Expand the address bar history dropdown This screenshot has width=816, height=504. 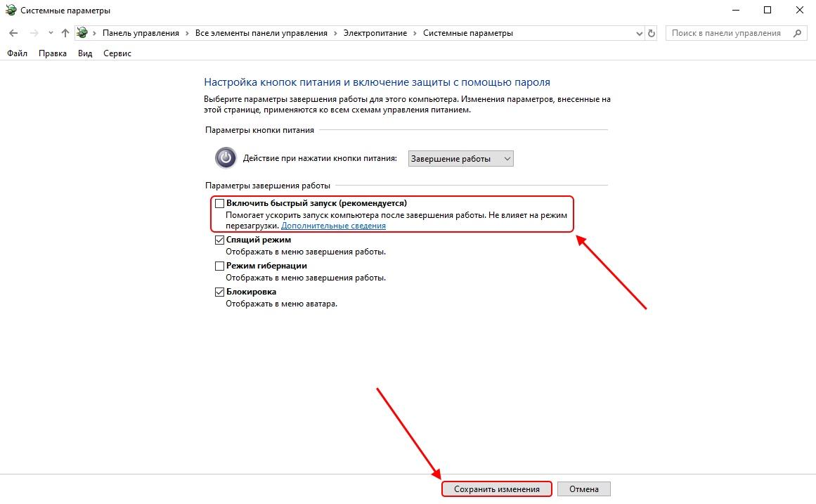pyautogui.click(x=639, y=33)
